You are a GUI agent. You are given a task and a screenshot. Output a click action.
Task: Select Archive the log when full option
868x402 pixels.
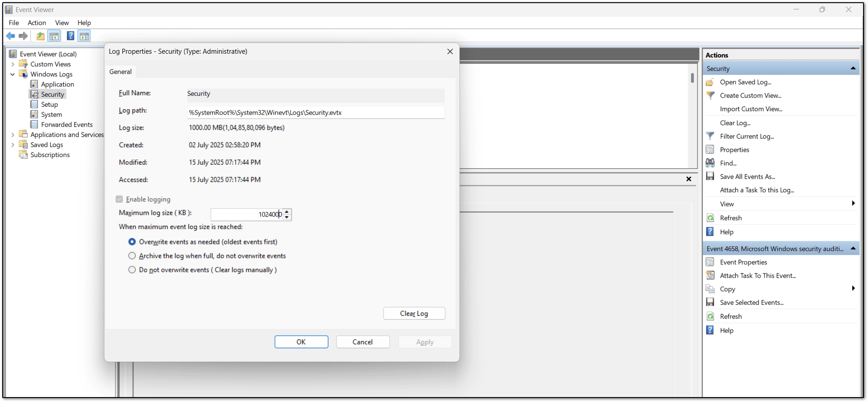pyautogui.click(x=132, y=256)
